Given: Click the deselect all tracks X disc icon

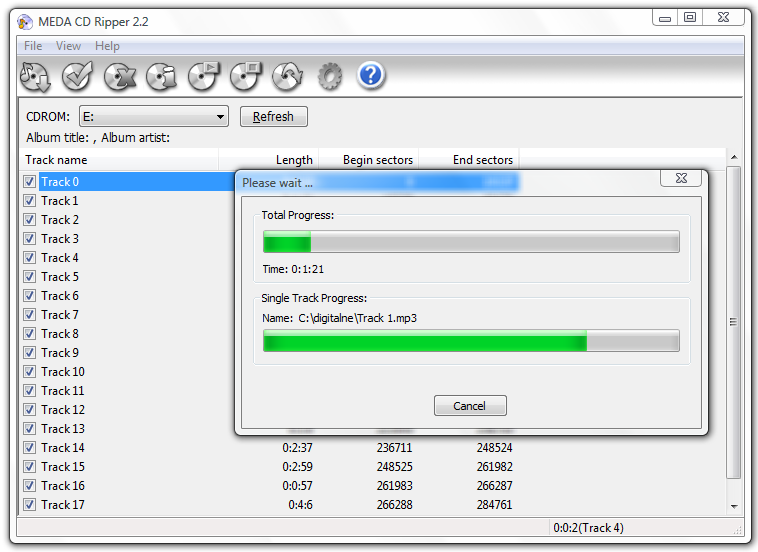Looking at the screenshot, I should point(119,76).
